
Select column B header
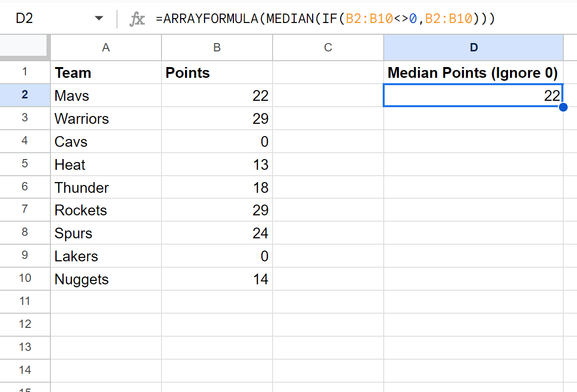217,47
